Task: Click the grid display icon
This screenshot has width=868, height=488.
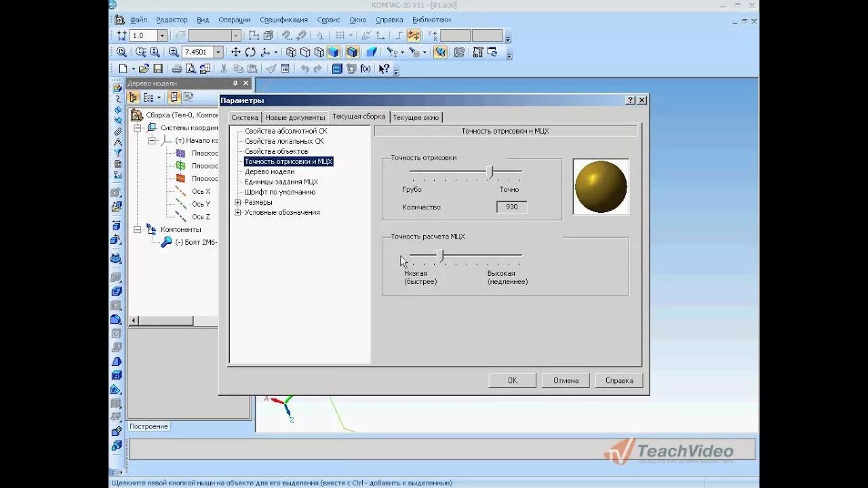Action: (340, 35)
